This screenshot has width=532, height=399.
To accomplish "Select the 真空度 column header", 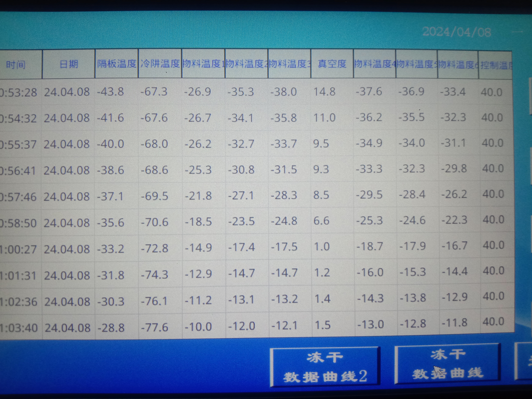I will [x=332, y=64].
